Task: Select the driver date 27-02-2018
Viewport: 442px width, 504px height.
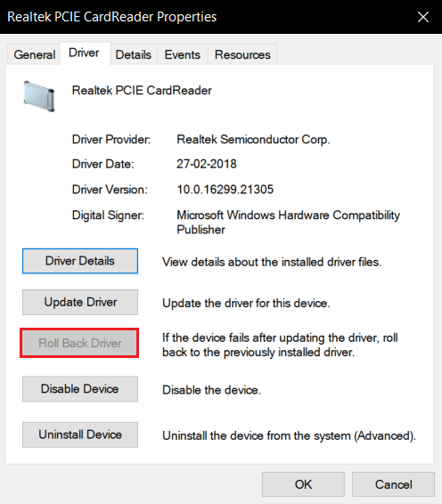Action: pos(207,164)
